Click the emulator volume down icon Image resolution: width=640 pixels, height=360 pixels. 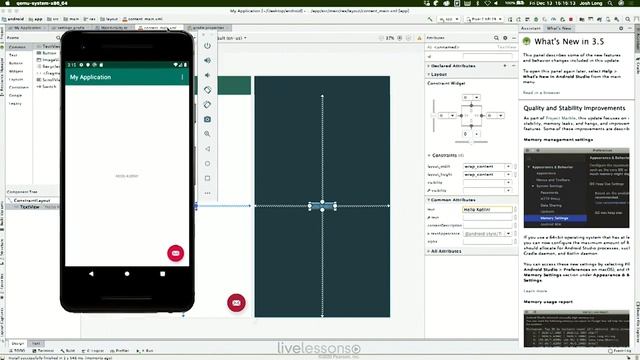[x=207, y=75]
